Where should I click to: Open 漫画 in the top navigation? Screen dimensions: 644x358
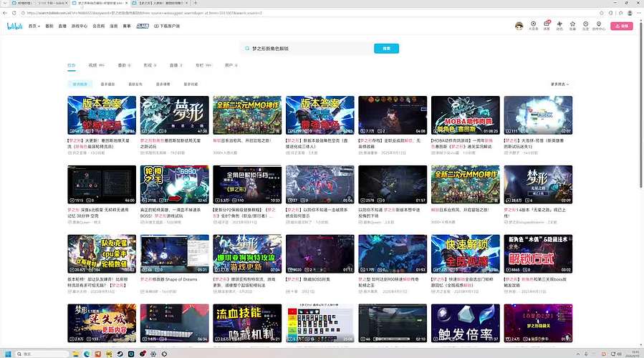click(114, 26)
